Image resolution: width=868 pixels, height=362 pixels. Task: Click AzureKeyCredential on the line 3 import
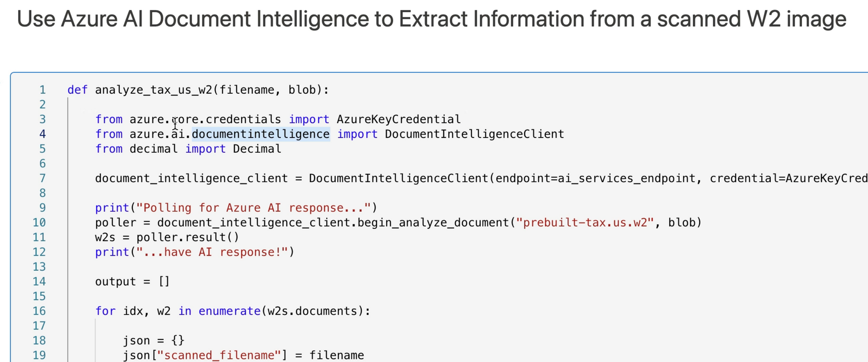[398, 119]
